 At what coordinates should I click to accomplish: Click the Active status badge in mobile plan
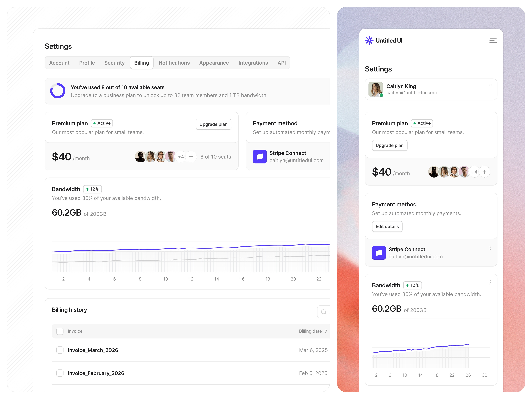(422, 123)
